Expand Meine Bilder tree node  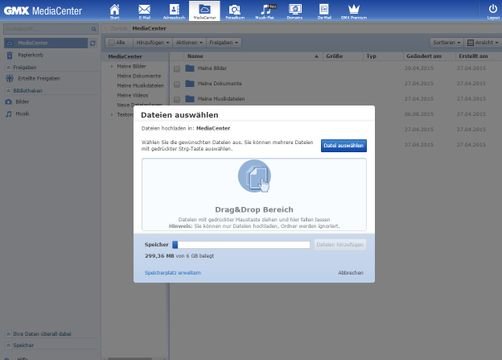[x=112, y=66]
